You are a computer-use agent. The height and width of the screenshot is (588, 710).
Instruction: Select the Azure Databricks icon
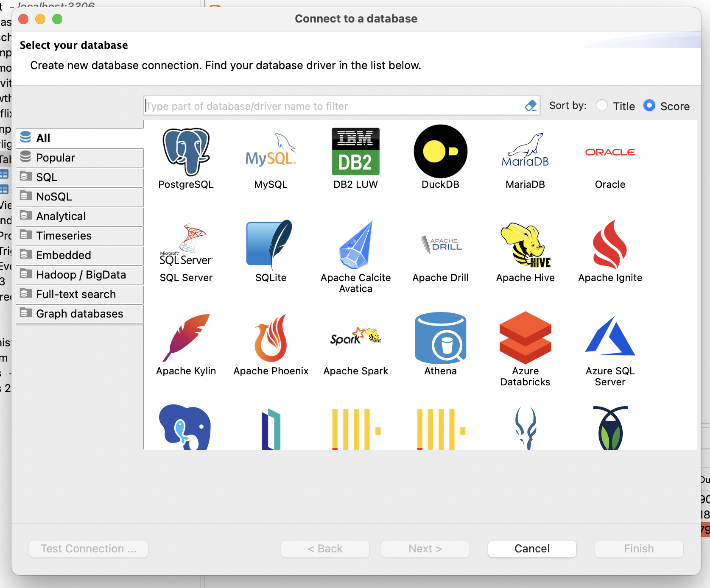point(525,338)
